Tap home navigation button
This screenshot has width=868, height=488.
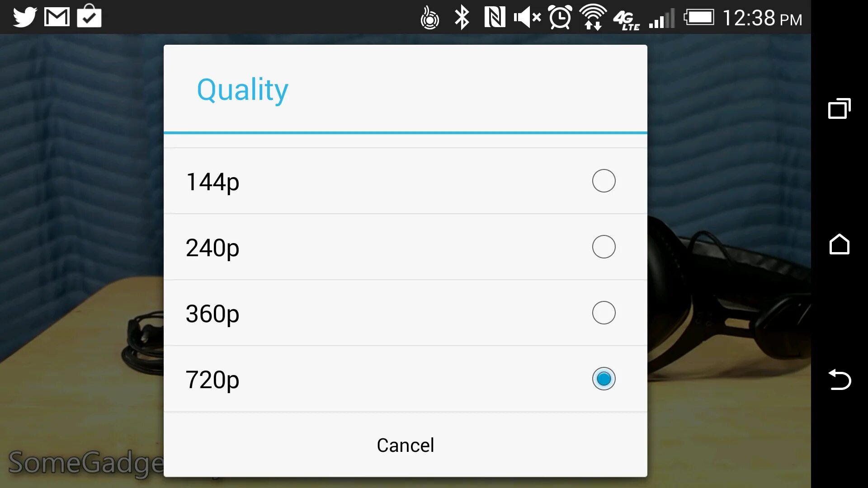pyautogui.click(x=840, y=245)
